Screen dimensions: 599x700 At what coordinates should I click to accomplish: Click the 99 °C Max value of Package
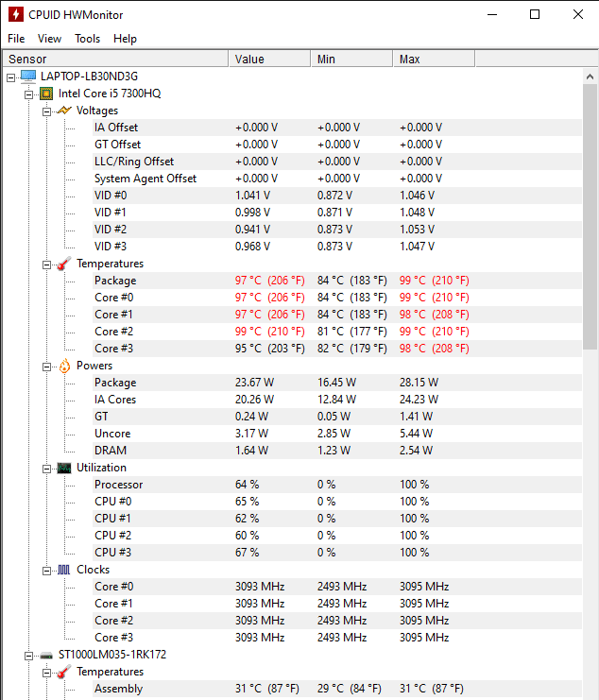(x=435, y=281)
